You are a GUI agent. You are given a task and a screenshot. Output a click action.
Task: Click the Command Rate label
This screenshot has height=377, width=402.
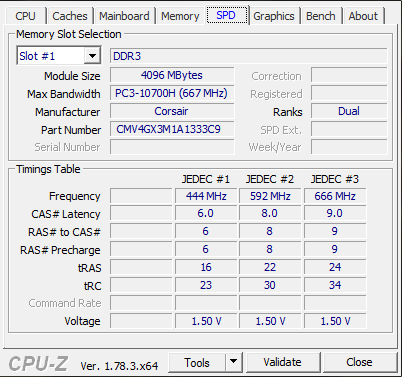pyautogui.click(x=65, y=303)
